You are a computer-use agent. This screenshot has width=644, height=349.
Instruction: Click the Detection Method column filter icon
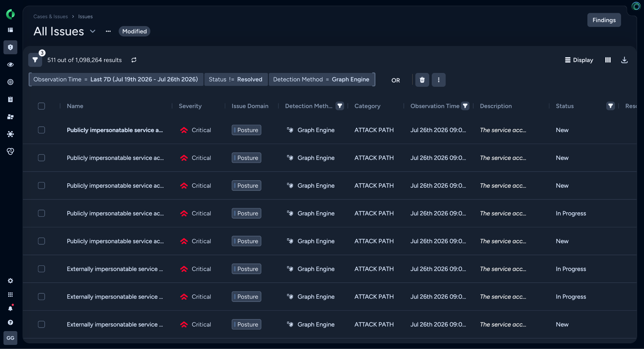tap(340, 106)
